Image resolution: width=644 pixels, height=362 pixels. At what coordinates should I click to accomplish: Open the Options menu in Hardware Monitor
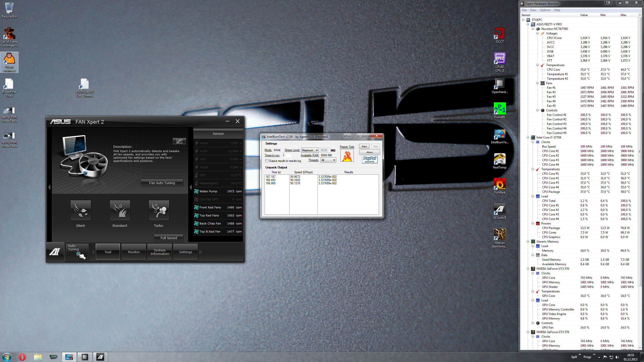(545, 10)
